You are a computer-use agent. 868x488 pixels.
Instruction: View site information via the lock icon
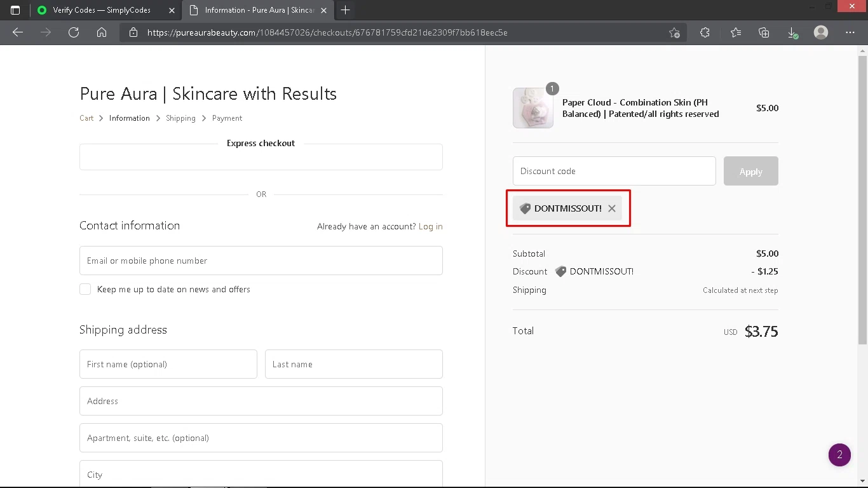[133, 32]
